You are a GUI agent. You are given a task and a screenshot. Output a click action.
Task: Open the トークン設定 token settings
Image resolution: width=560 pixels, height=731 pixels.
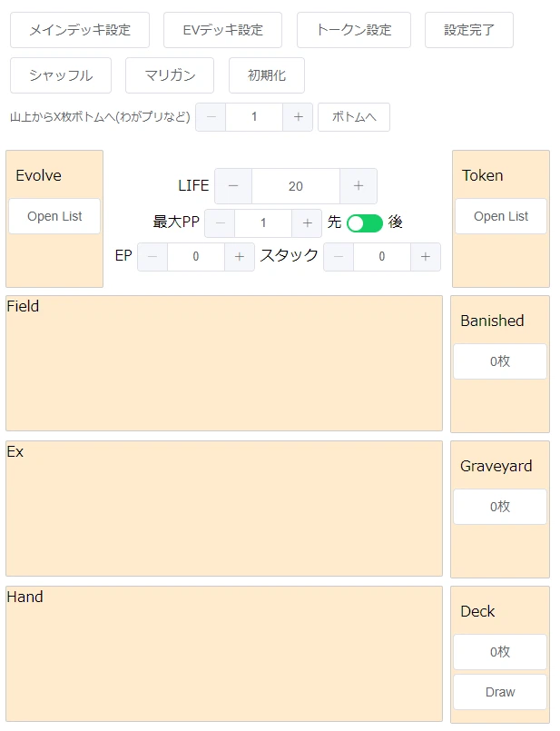point(354,30)
